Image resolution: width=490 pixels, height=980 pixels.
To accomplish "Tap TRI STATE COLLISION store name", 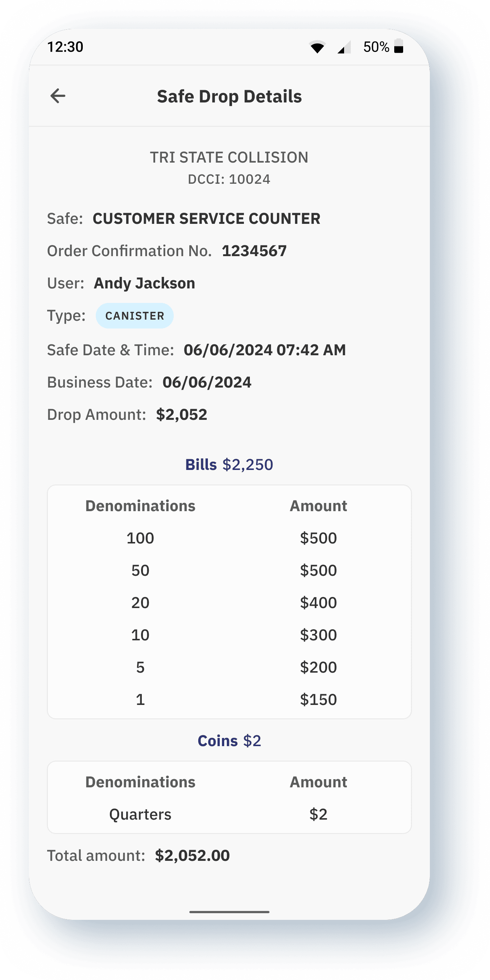I will (x=229, y=157).
